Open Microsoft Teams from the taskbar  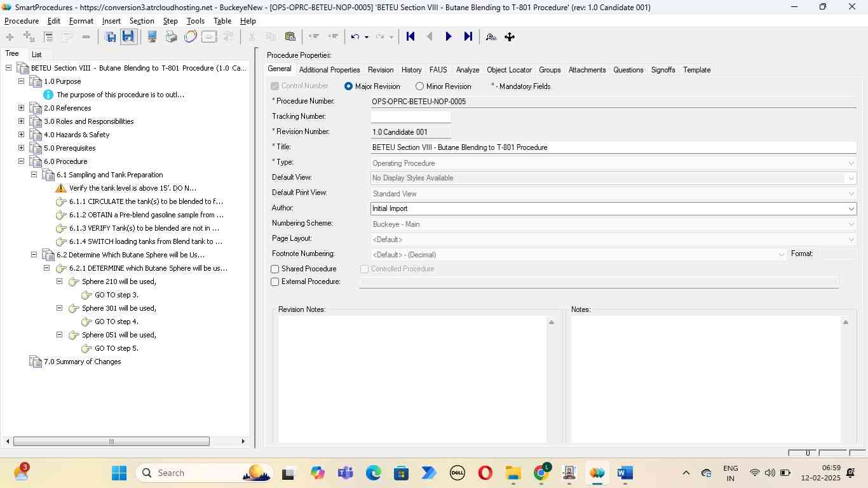coord(345,473)
